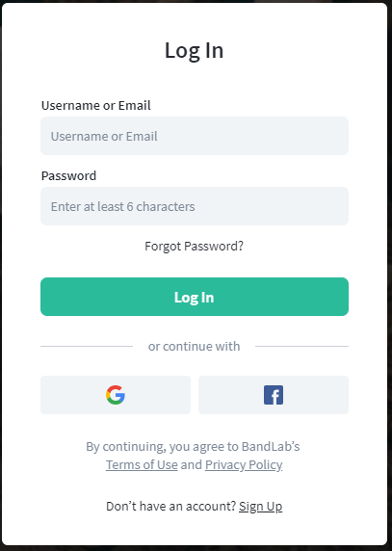
Task: Click the divider line left of 'or continue with'
Action: point(87,346)
